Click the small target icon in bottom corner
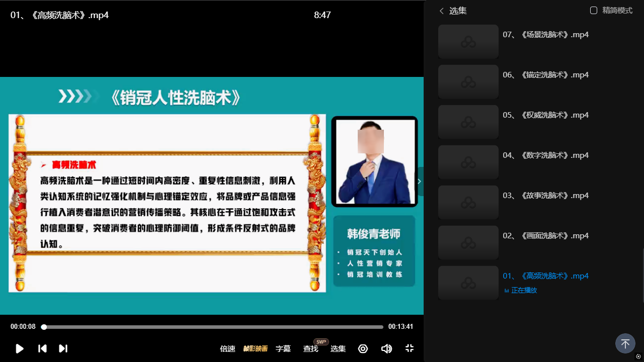The width and height of the screenshot is (644, 362). pos(638,356)
